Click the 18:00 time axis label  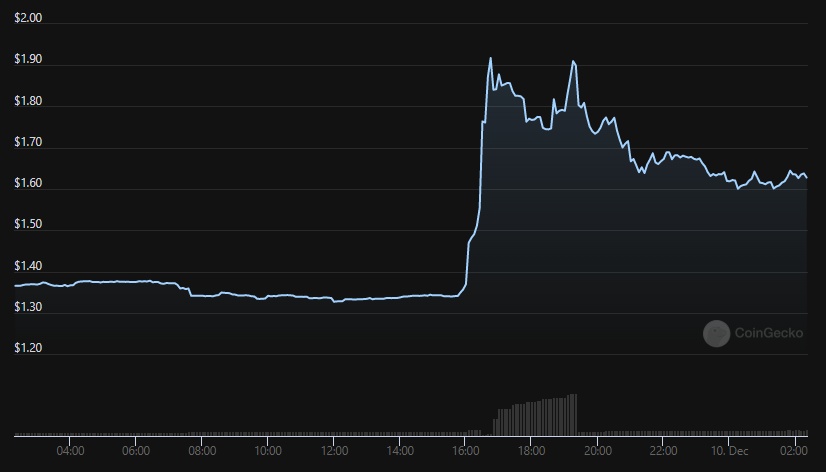[532, 451]
